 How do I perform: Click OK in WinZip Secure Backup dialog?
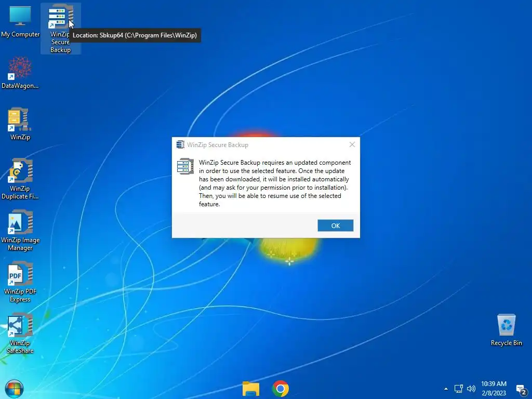click(x=335, y=225)
